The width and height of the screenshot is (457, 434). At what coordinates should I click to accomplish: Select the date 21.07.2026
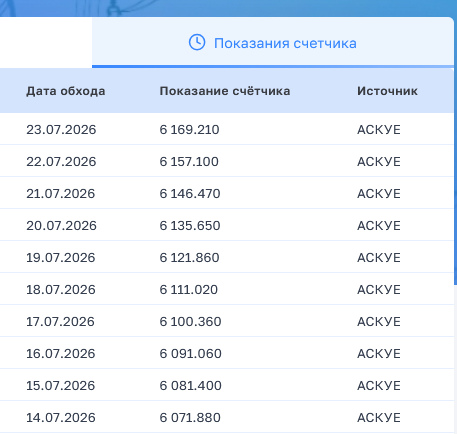coord(61,194)
